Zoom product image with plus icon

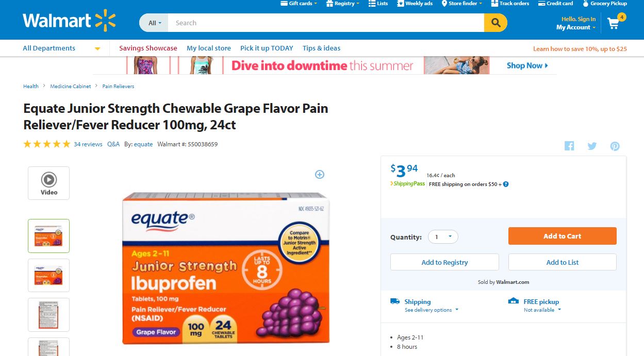320,175
